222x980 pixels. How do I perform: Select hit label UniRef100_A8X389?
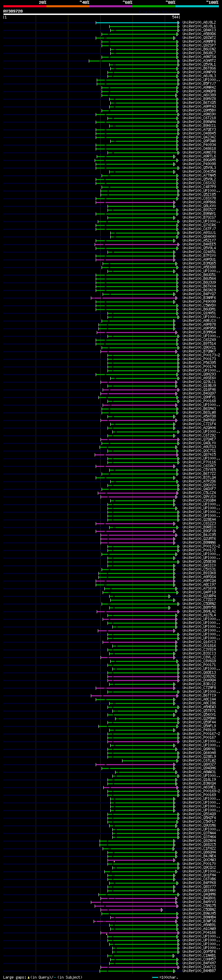199,95
